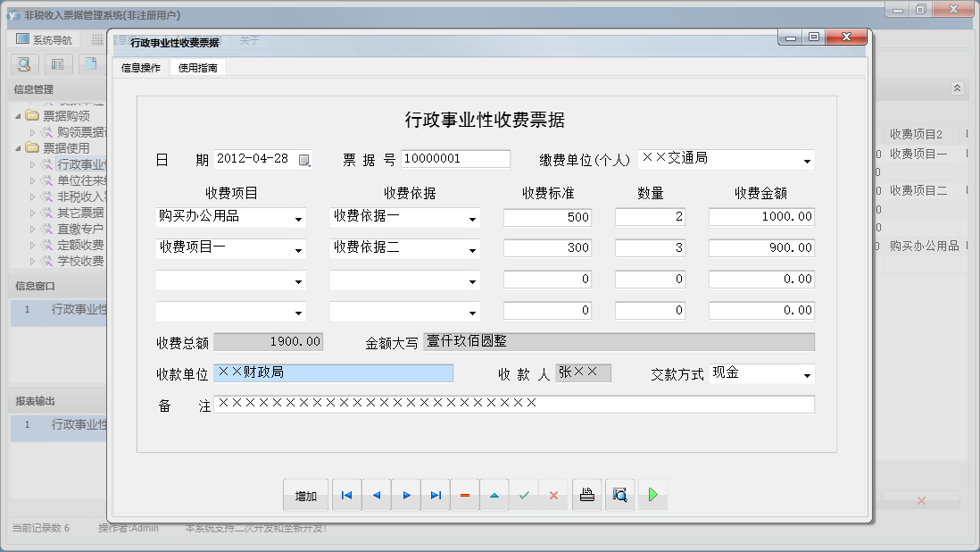Click the blue up-triangle edit icon
This screenshot has height=552, width=980.
click(x=494, y=495)
